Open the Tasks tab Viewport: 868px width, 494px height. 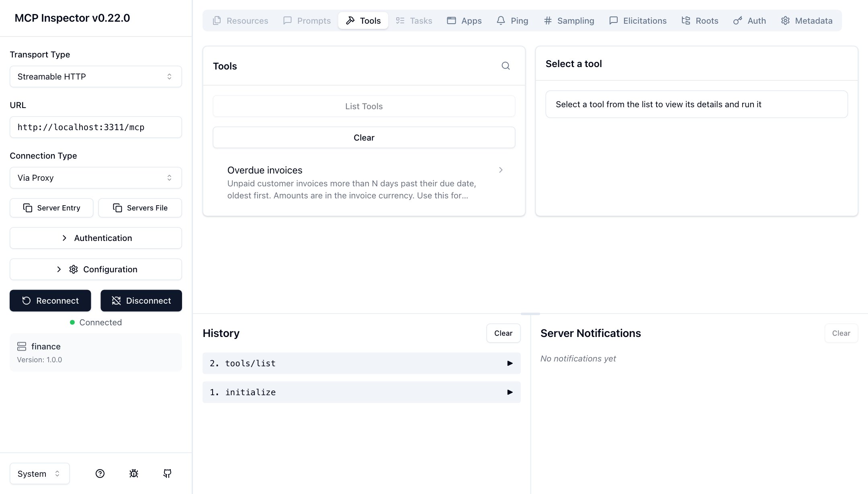[x=414, y=20]
